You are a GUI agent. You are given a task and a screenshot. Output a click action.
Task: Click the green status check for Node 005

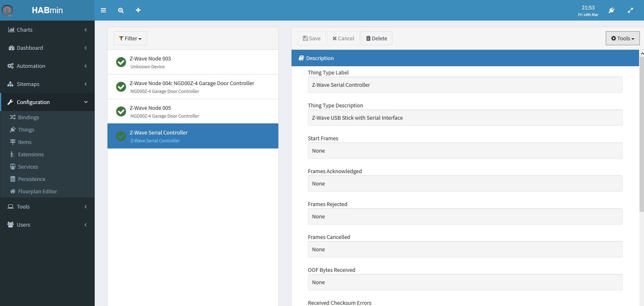(x=121, y=111)
